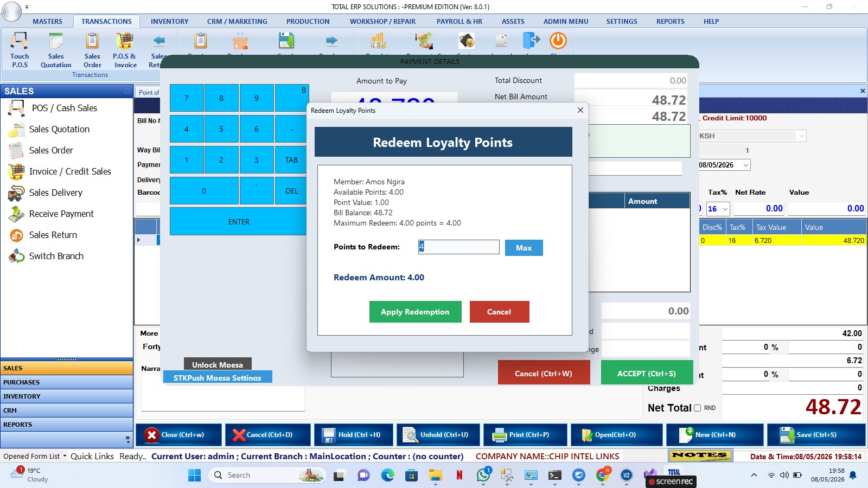Open File Explorer from the taskbar
Screen dimensions: 868x488
click(x=435, y=476)
